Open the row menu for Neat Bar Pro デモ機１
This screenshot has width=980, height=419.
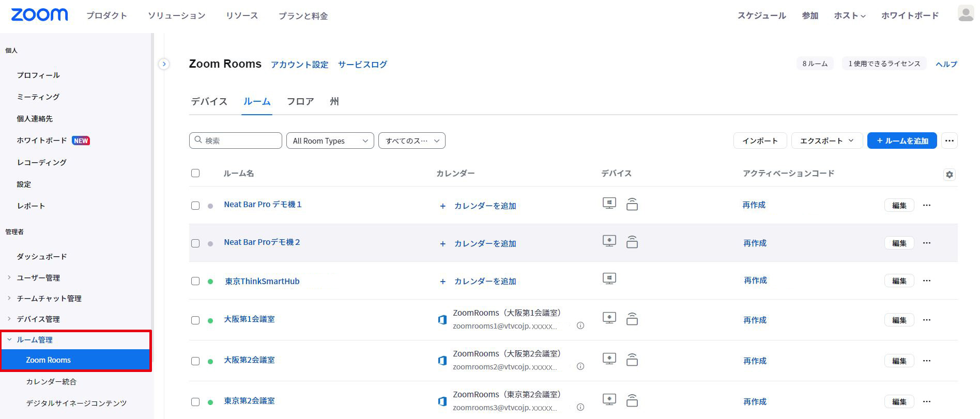tap(927, 205)
